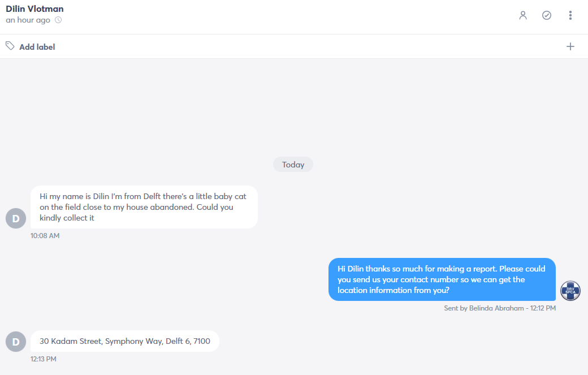Click the D avatar beside address message
The image size is (588, 375).
coord(16,342)
